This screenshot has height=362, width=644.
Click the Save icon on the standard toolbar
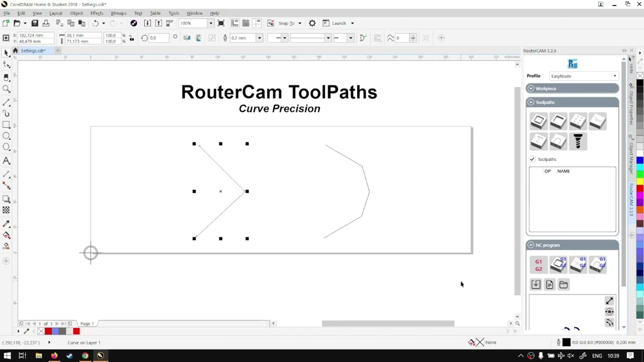click(35, 23)
